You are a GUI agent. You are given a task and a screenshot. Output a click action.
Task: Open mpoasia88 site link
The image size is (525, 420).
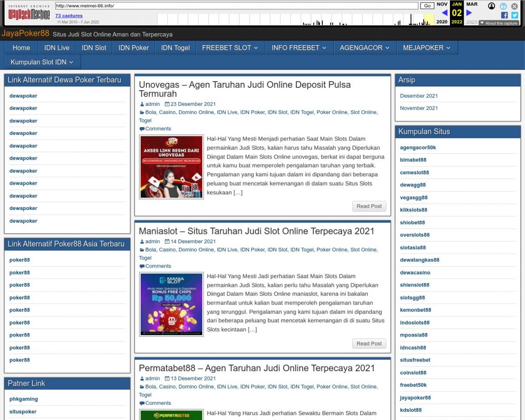click(414, 335)
